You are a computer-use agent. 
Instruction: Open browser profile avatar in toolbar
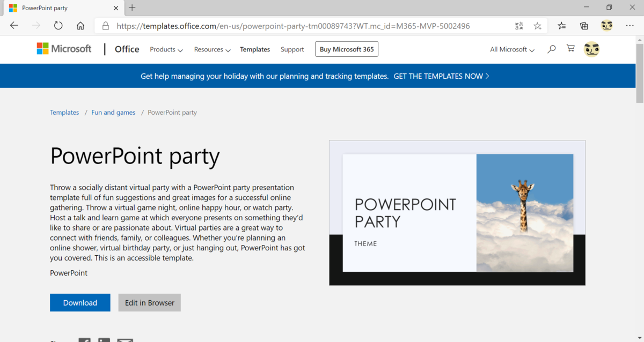(607, 26)
